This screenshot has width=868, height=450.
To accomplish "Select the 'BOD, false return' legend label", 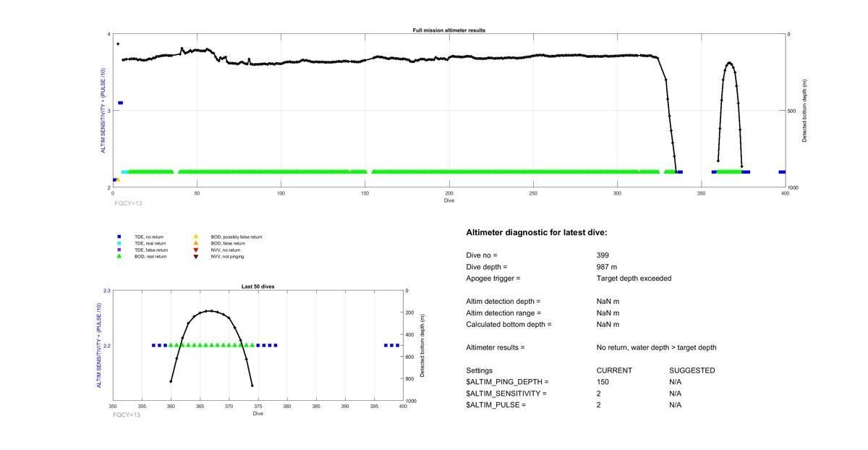I will pyautogui.click(x=228, y=243).
